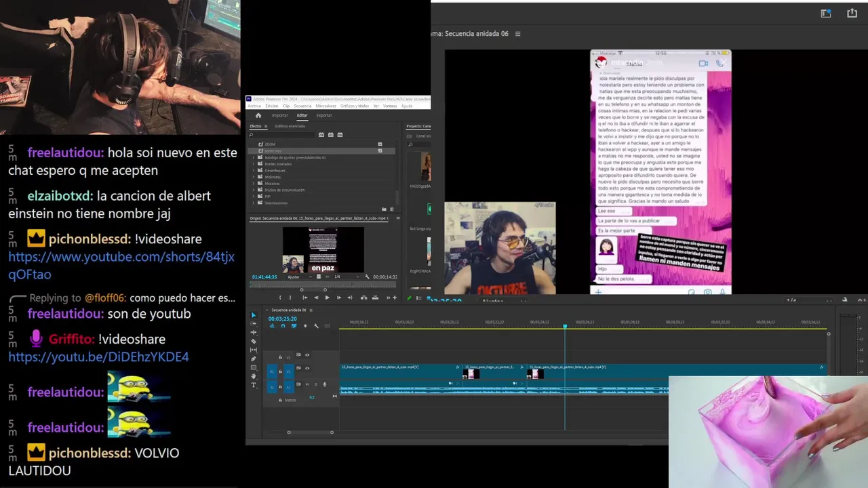Open the Marcadores menu
Viewport: 868px width, 488px height.
pyautogui.click(x=325, y=106)
